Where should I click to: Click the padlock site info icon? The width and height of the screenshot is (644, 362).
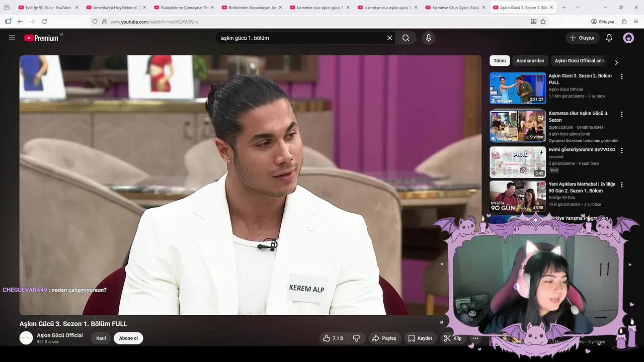(104, 22)
